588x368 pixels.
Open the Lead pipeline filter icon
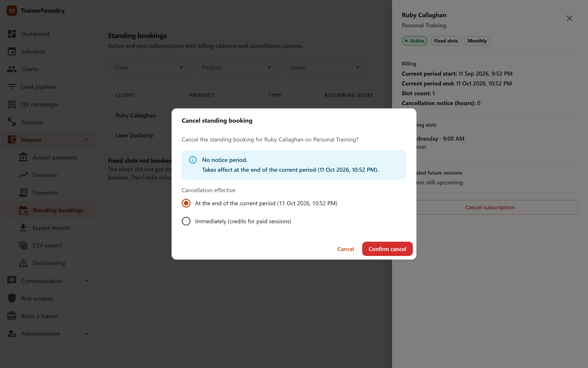click(12, 87)
